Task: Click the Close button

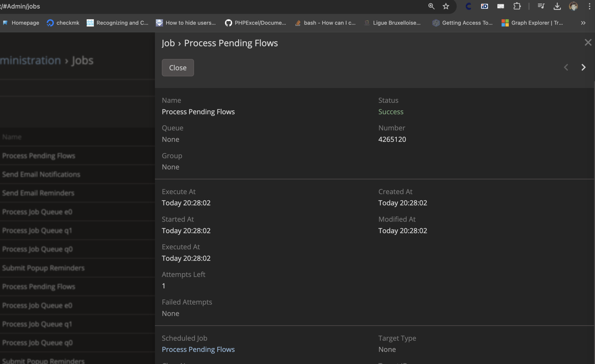Action: tap(178, 68)
